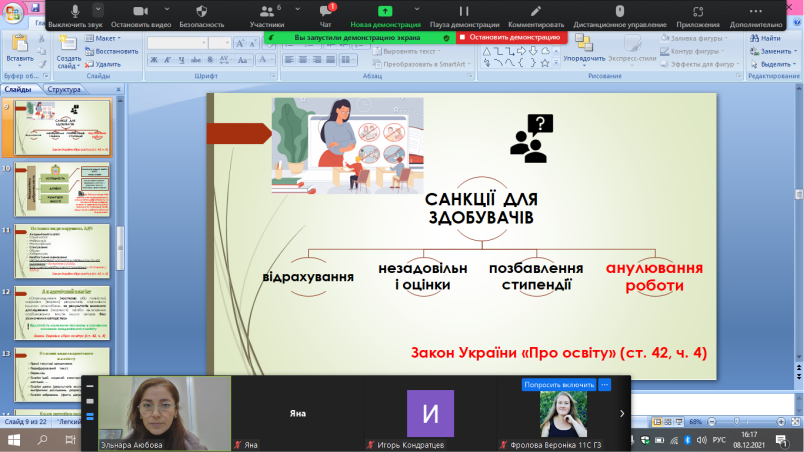
Task: Switch to slide sorter view in status bar
Action: [x=668, y=421]
